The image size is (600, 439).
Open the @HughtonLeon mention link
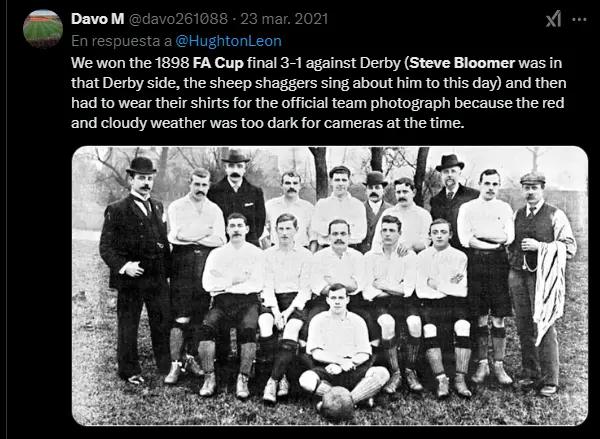point(228,41)
